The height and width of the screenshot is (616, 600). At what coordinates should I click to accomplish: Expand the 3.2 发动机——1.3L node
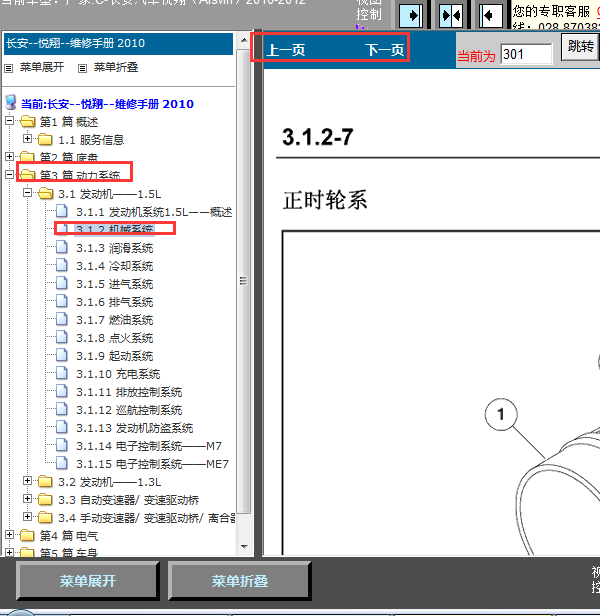[28, 480]
